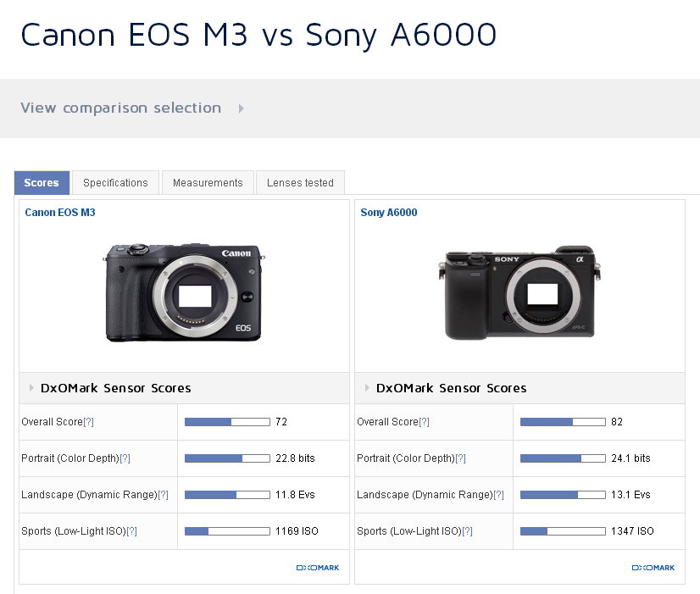
Task: Switch to the Specifications tab
Action: [115, 183]
